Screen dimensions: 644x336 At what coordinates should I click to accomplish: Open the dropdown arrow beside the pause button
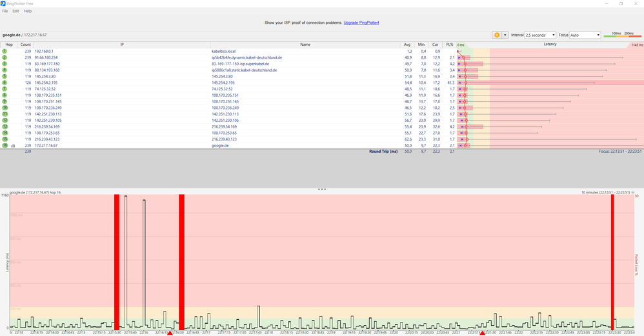click(505, 35)
